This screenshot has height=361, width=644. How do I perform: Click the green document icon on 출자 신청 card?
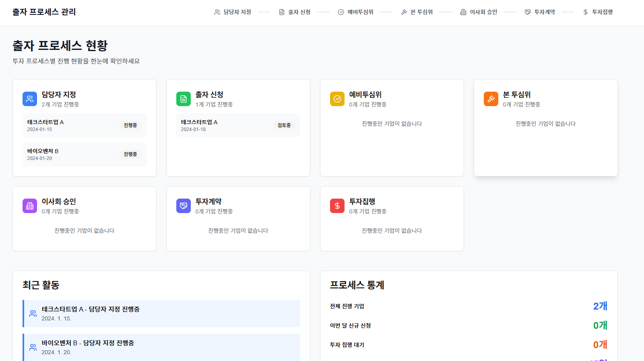(184, 99)
